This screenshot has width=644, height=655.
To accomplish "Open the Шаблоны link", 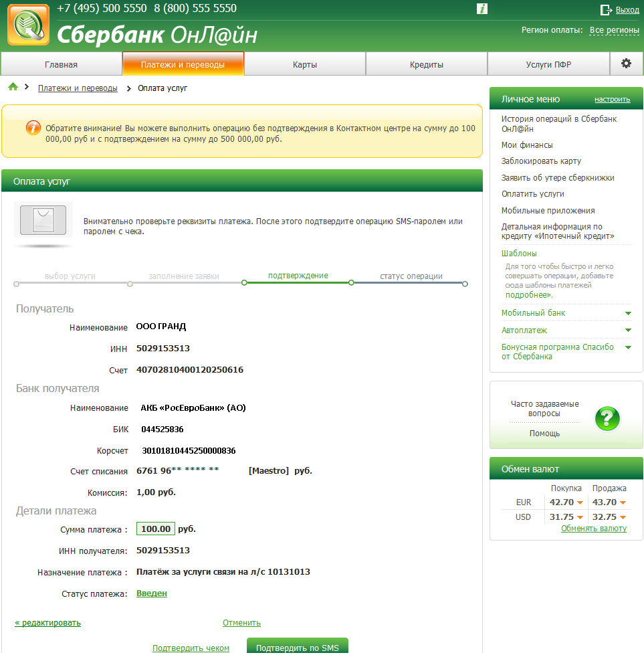I will (x=519, y=253).
